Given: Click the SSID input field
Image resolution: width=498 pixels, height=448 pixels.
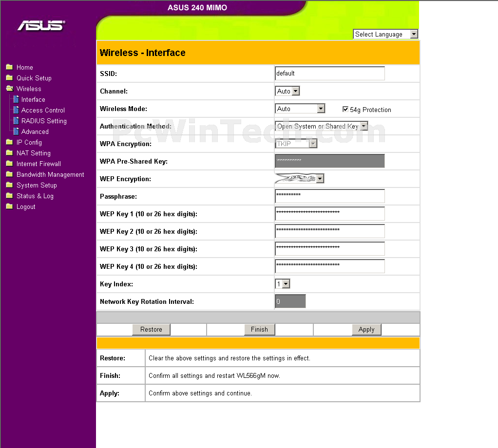Looking at the screenshot, I should [330, 74].
